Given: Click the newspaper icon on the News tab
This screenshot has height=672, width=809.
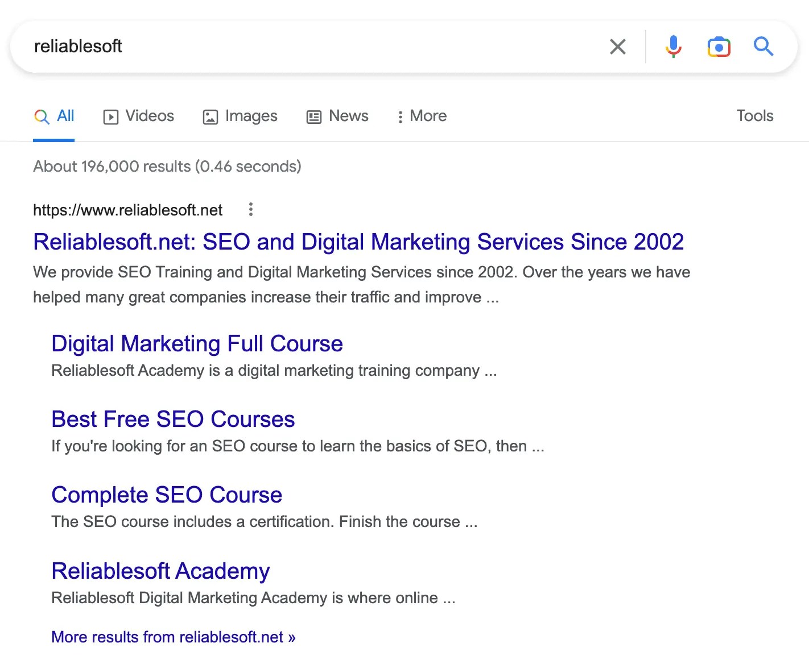Looking at the screenshot, I should click(x=313, y=116).
